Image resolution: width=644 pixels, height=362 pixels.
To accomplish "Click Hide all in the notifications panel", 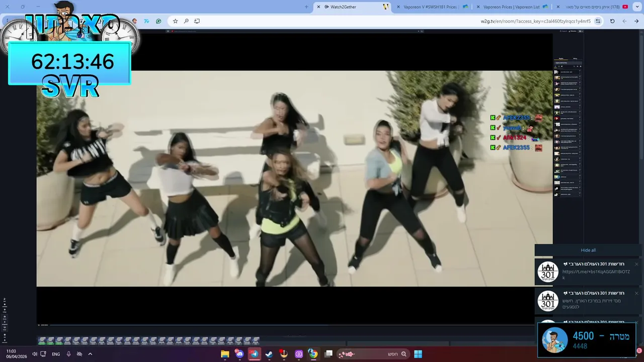I will pos(588,250).
